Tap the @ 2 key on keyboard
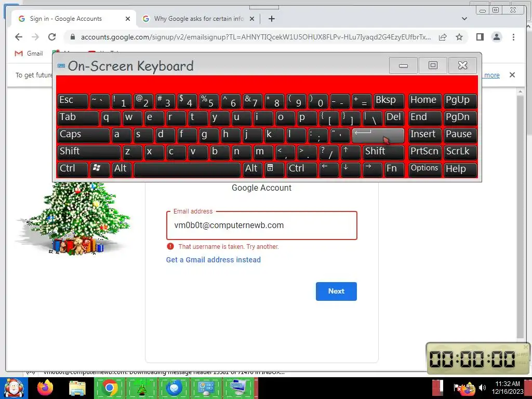 tap(143, 100)
